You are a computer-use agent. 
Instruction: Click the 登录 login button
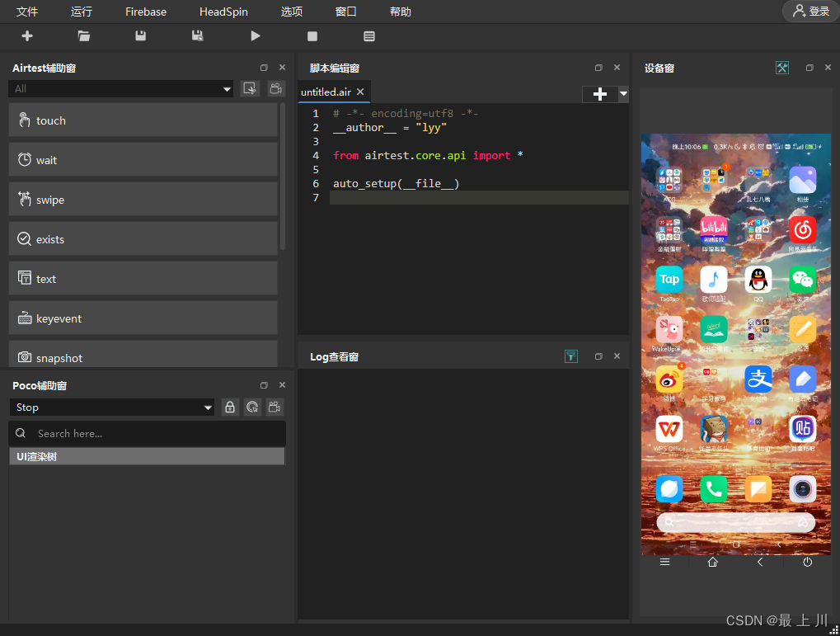coord(810,12)
